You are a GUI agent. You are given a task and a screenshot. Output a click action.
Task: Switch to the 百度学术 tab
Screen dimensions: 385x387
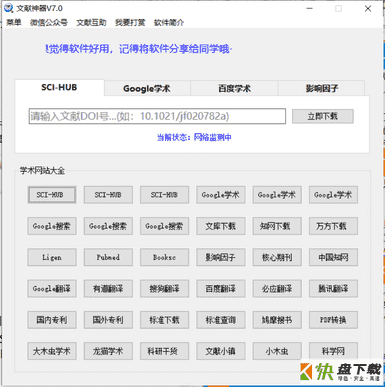coord(234,89)
